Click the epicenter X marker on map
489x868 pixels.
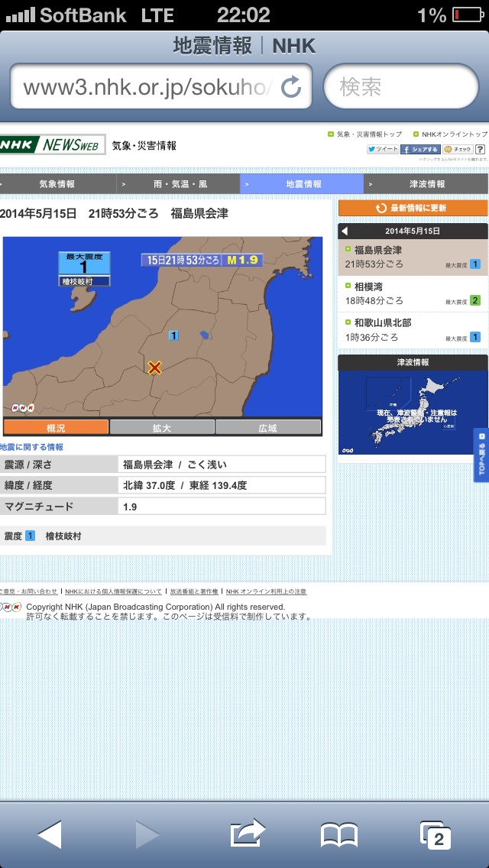point(154,367)
